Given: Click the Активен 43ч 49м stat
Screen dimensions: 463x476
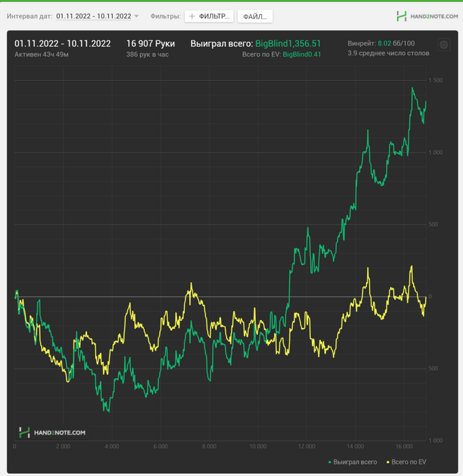Looking at the screenshot, I should [x=41, y=54].
